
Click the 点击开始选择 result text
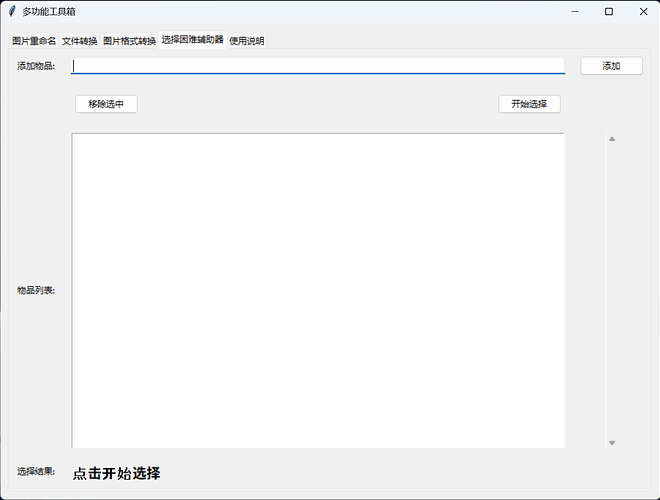point(116,474)
